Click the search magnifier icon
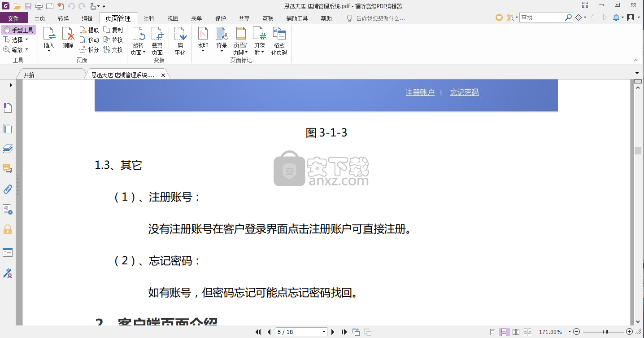The image size is (644, 338). [x=568, y=18]
